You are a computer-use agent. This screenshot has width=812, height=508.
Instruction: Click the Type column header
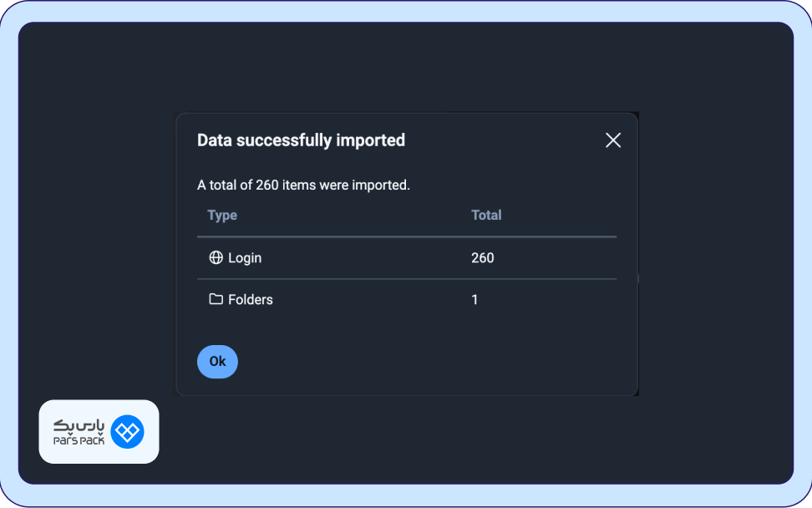click(x=222, y=215)
